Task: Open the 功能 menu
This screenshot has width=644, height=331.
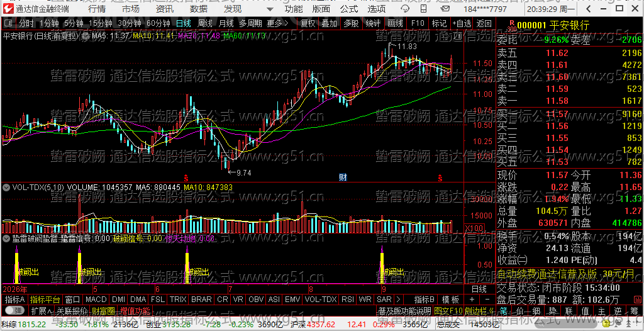Action: (294, 9)
